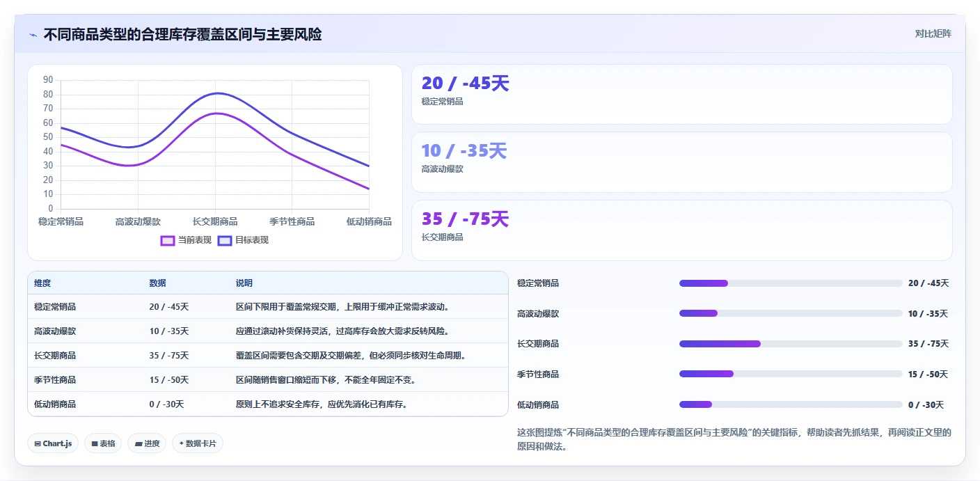Select the Chart.js tag chip
This screenshot has width=980, height=481.
[53, 443]
